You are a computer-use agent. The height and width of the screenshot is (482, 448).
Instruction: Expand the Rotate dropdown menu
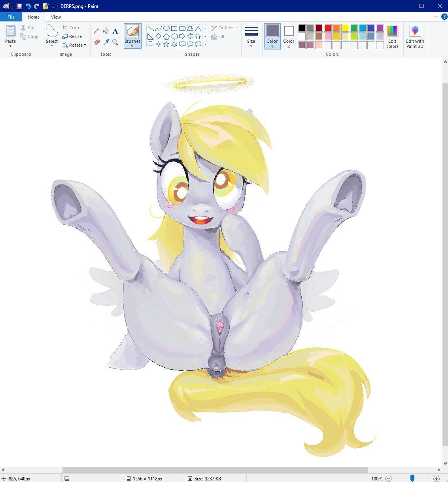point(85,45)
